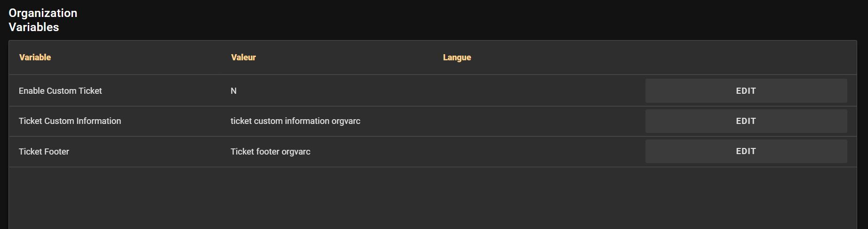Click the Valeur column header

(243, 57)
